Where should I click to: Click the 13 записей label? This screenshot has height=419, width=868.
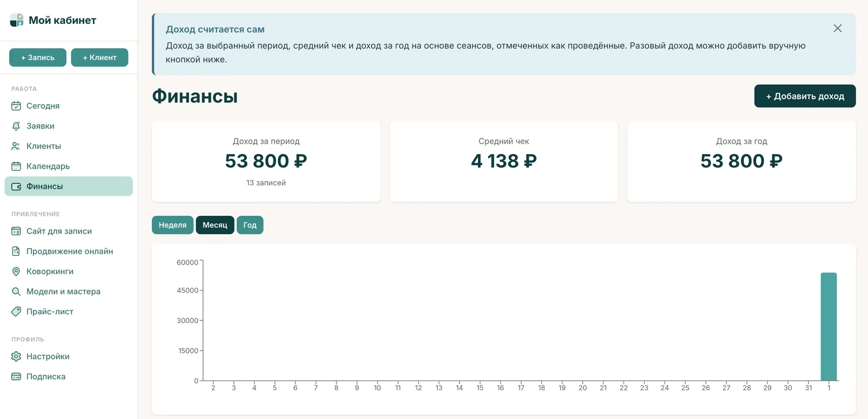coord(266,183)
